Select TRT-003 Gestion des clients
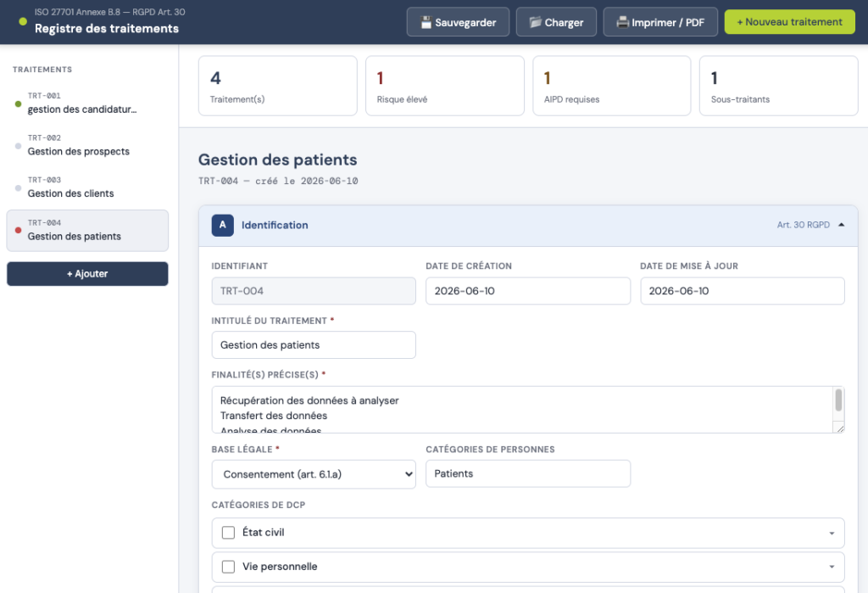Viewport: 868px width, 593px height. click(87, 187)
